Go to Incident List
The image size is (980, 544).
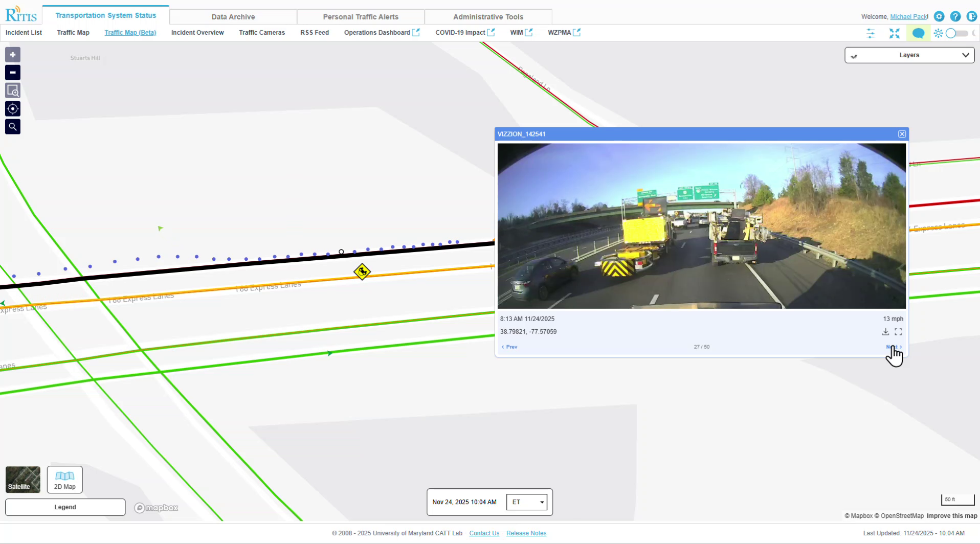24,32
